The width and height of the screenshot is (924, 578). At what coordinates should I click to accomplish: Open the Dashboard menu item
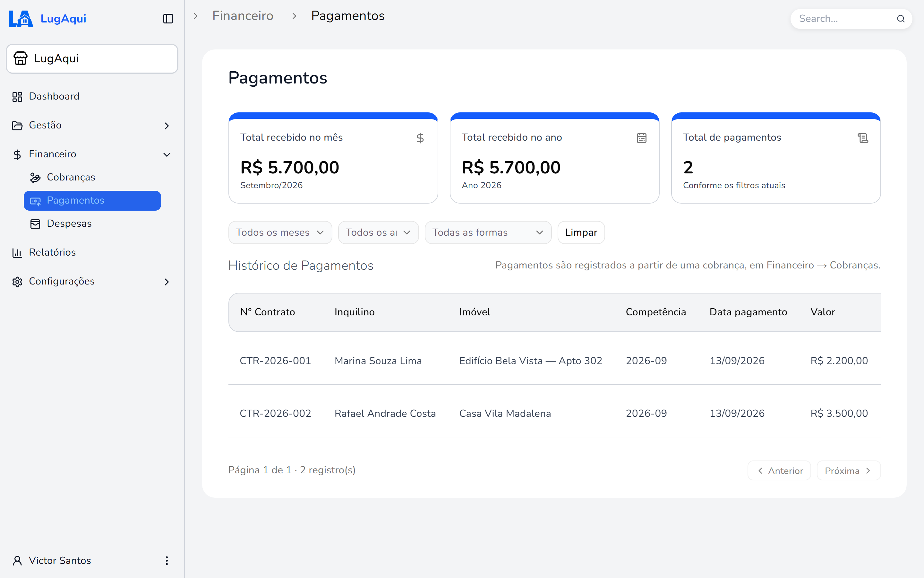pos(92,96)
